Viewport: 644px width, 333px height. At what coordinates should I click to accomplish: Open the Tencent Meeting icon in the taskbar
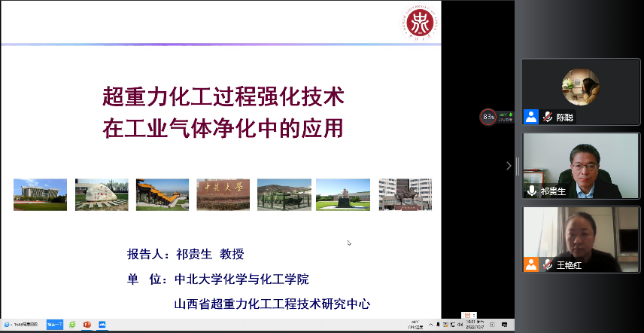click(x=102, y=325)
